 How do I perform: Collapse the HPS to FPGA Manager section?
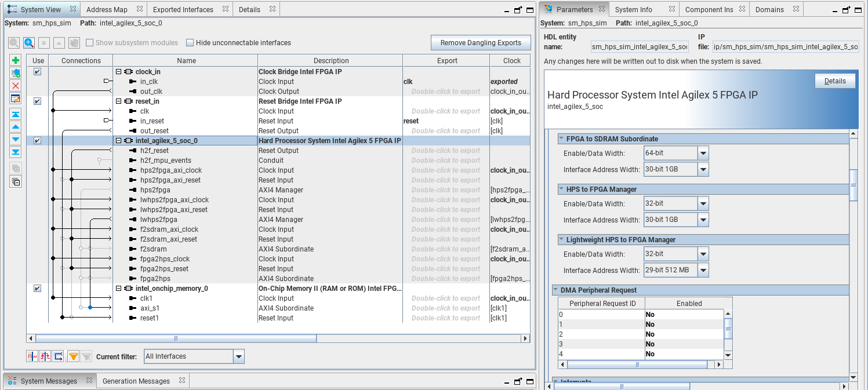(x=561, y=189)
